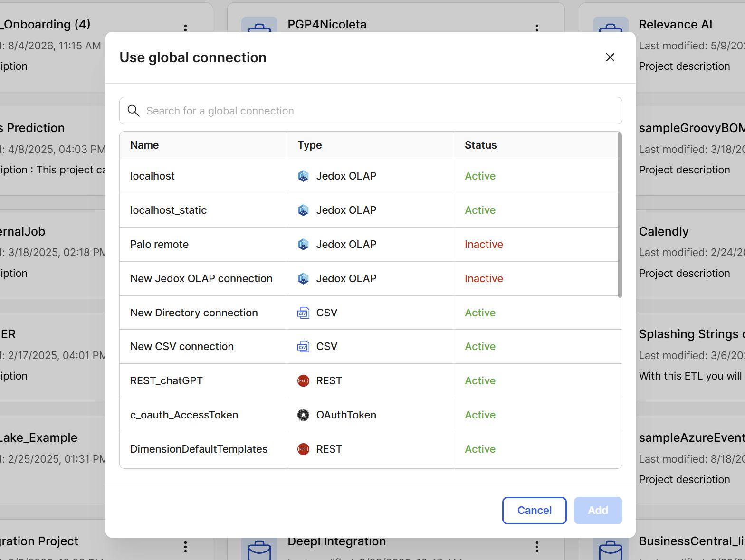Open PGP4Nicoleta project options menu
745x560 pixels.
pyautogui.click(x=537, y=28)
